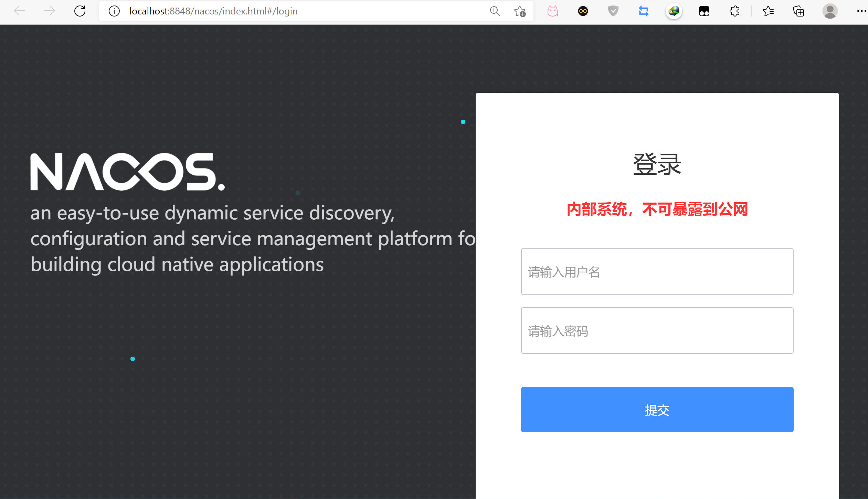Focus the password input field

click(x=657, y=330)
